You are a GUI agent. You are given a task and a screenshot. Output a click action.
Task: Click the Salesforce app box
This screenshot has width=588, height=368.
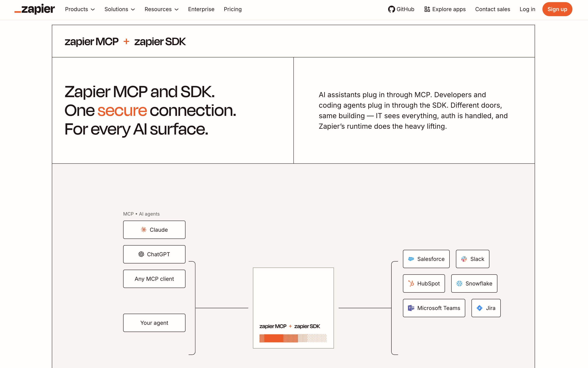click(x=426, y=259)
